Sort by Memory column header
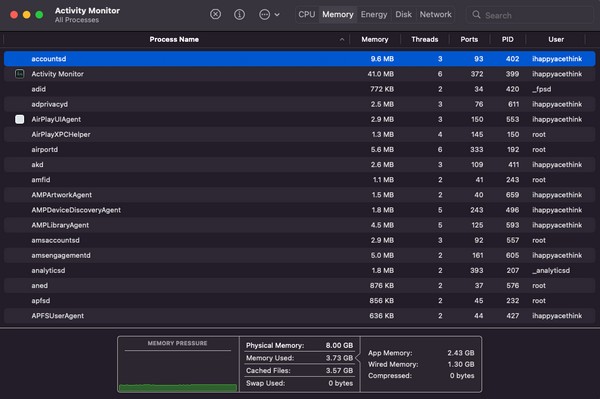The image size is (600, 399). coord(375,39)
